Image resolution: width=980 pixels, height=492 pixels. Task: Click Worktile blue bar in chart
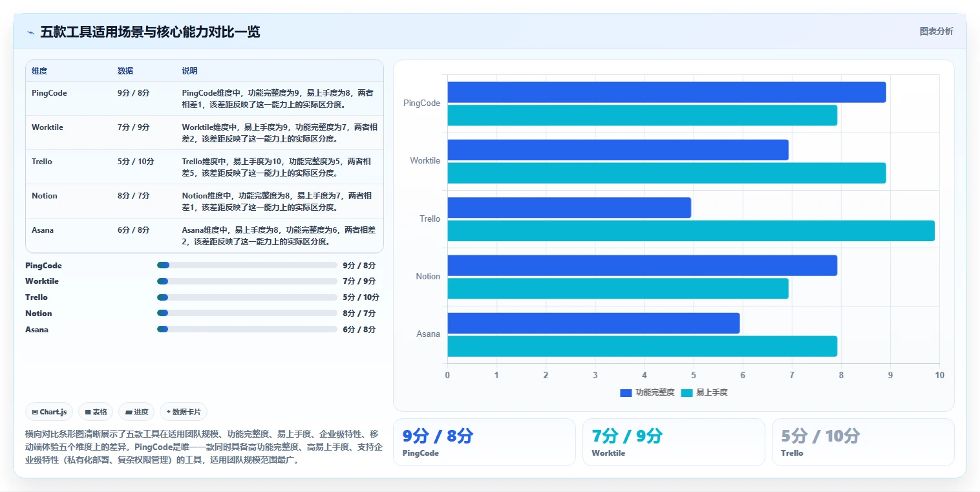(618, 150)
